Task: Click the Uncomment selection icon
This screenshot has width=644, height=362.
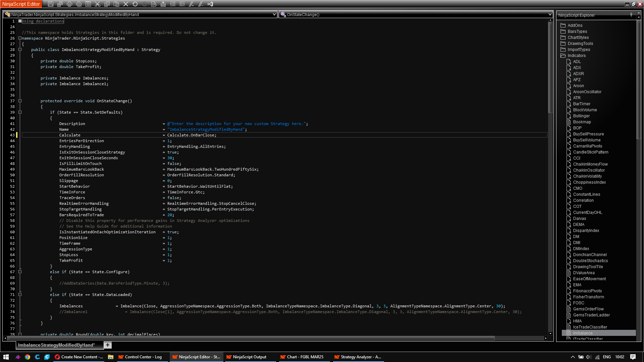Action: 201,4
